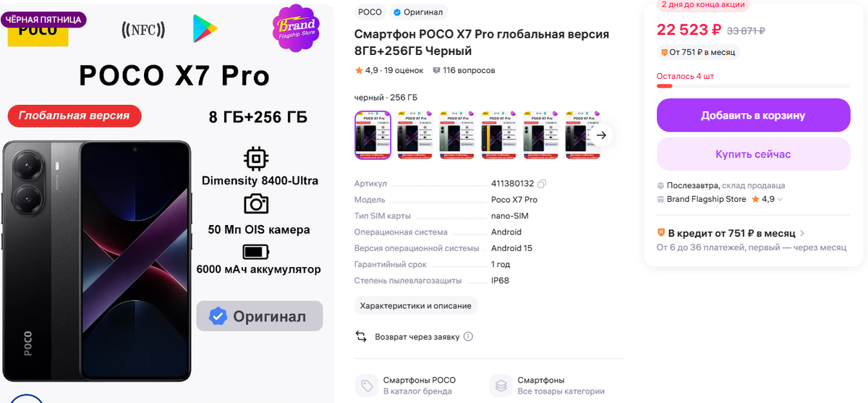
Task: Show next color thumbnails with arrow
Action: click(601, 135)
